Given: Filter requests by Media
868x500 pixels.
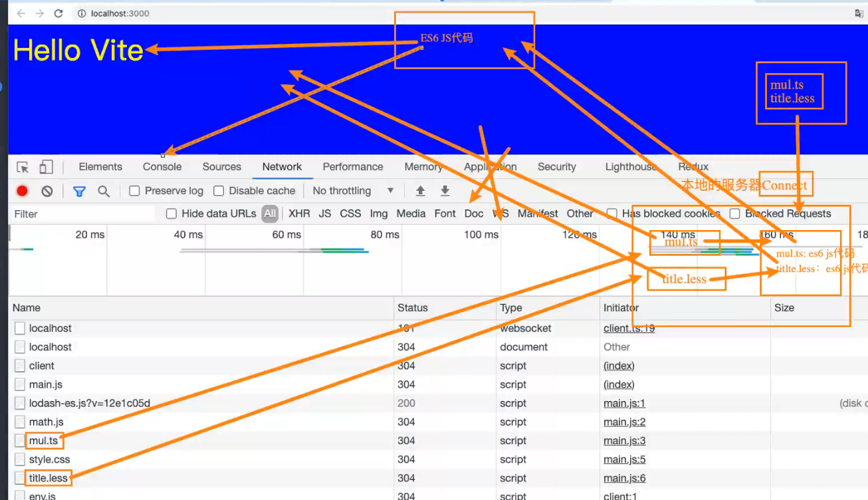Looking at the screenshot, I should tap(411, 213).
